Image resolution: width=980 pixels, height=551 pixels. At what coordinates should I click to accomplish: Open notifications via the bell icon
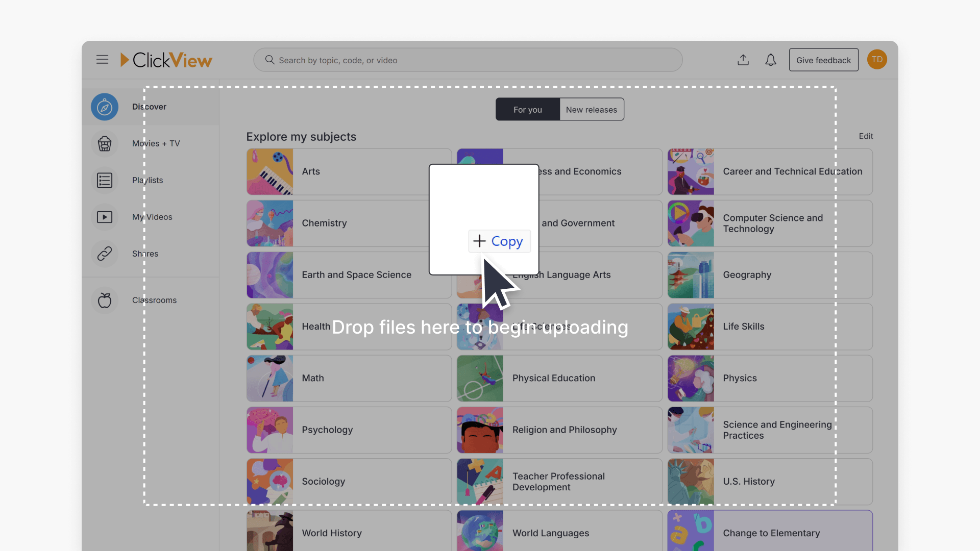click(771, 60)
